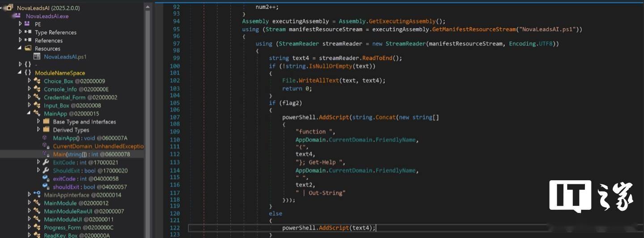The width and height of the screenshot is (644, 238).
Task: Click the PE node icon
Action: (x=27, y=24)
